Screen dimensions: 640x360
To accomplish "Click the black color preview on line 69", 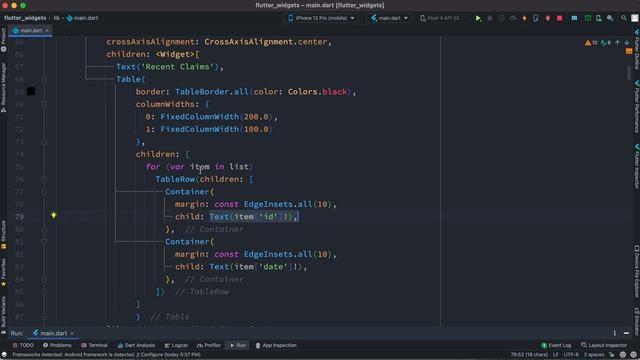I will pyautogui.click(x=31, y=91).
